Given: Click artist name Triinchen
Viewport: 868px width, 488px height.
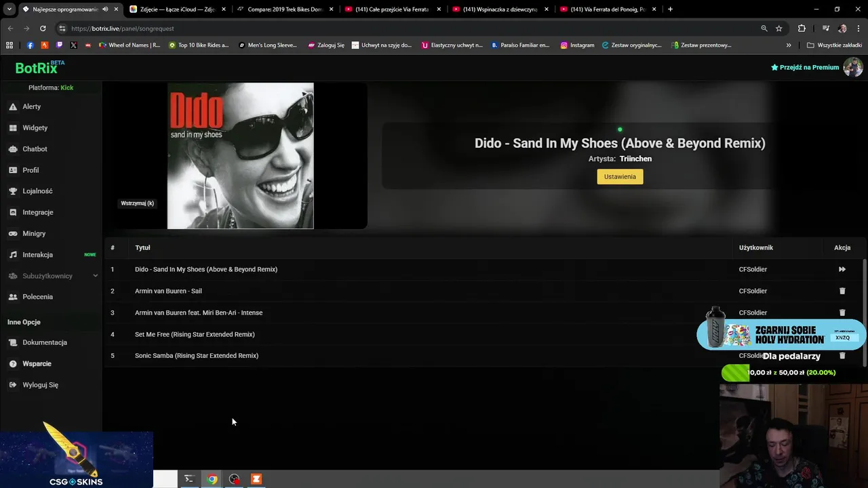Looking at the screenshot, I should tap(635, 159).
